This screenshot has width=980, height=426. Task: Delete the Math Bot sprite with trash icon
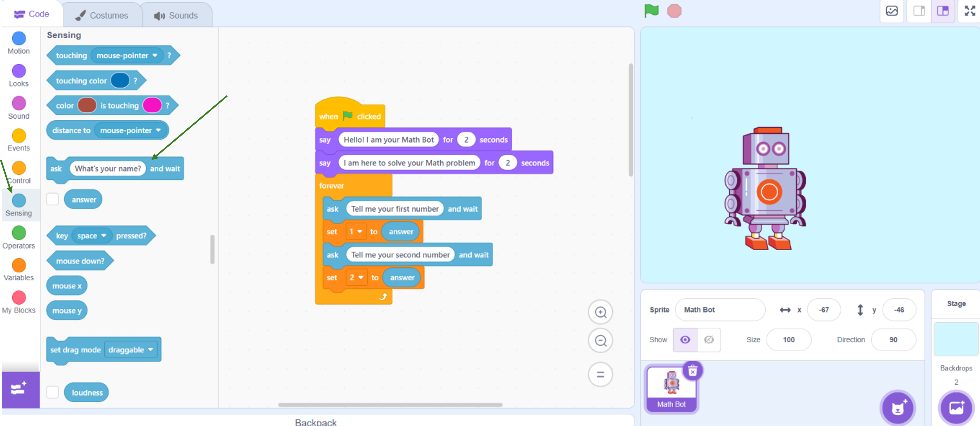pos(692,370)
